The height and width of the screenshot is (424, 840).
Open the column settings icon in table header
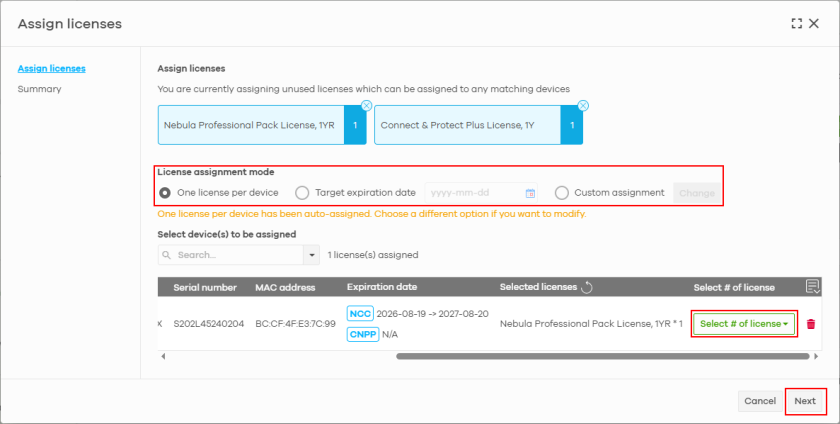[x=812, y=287]
